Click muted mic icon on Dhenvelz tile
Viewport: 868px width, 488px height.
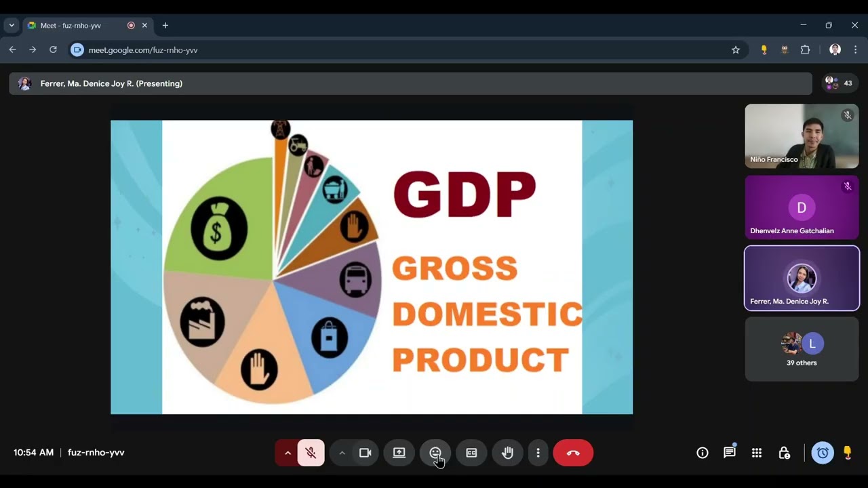pyautogui.click(x=847, y=186)
